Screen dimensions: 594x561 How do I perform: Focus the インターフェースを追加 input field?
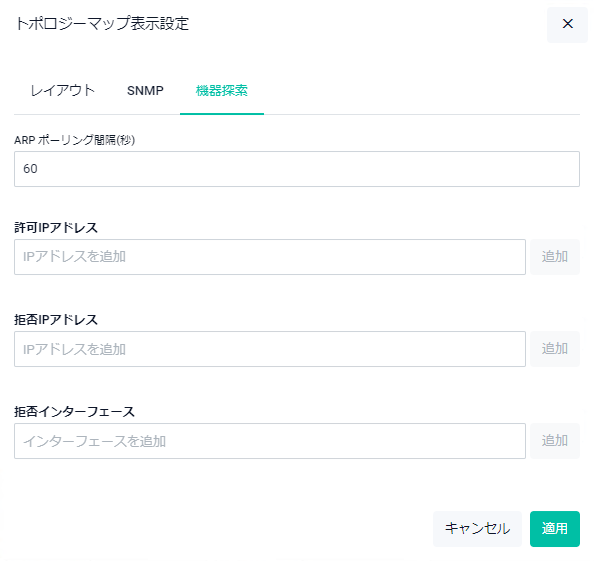pyautogui.click(x=270, y=441)
